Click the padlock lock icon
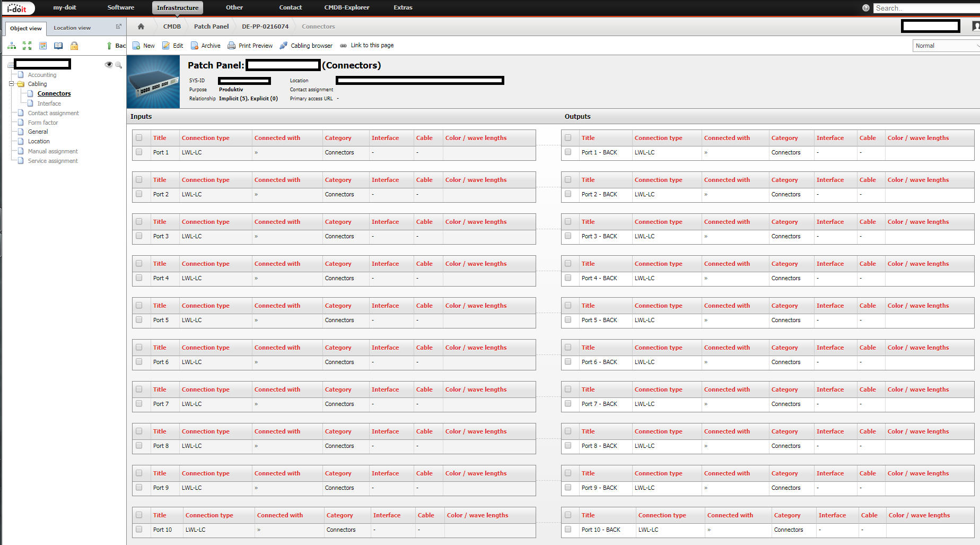 click(74, 46)
